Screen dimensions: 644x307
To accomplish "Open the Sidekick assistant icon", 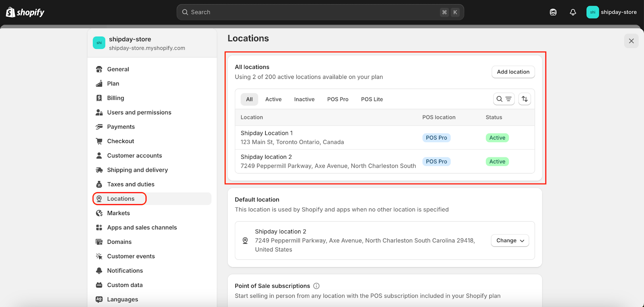I will (553, 12).
